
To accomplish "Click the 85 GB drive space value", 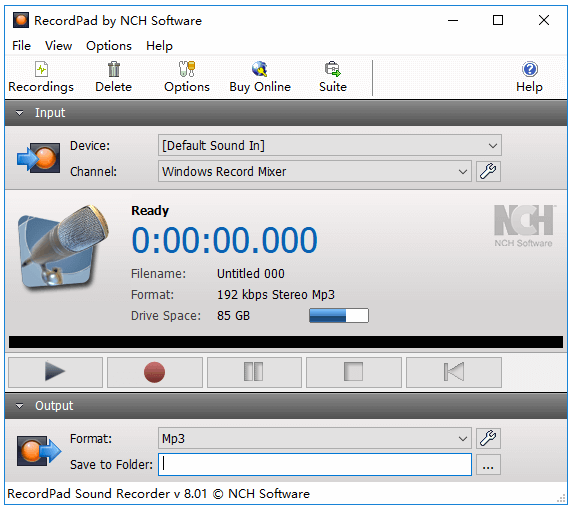I will [233, 316].
